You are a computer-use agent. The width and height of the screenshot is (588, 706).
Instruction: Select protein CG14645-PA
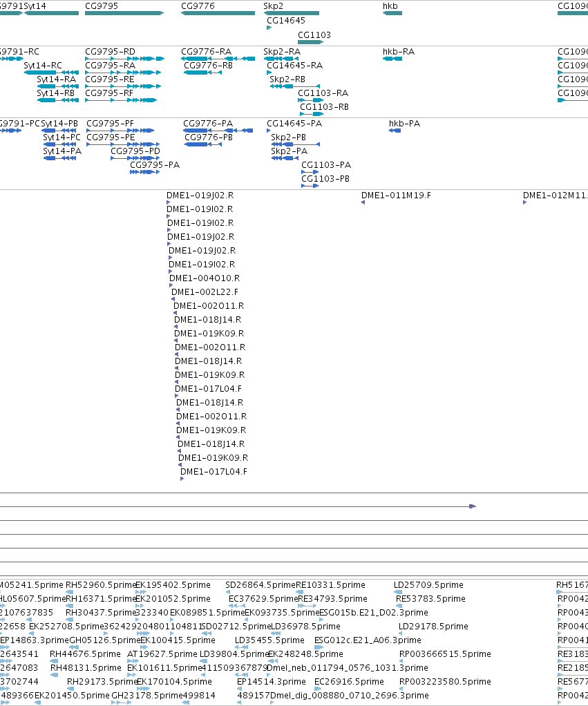click(269, 131)
